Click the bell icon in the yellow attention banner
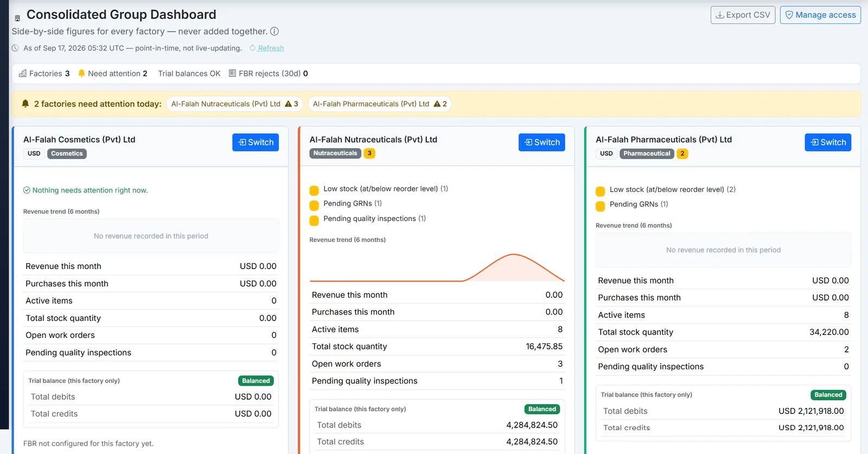The width and height of the screenshot is (868, 454). click(25, 104)
